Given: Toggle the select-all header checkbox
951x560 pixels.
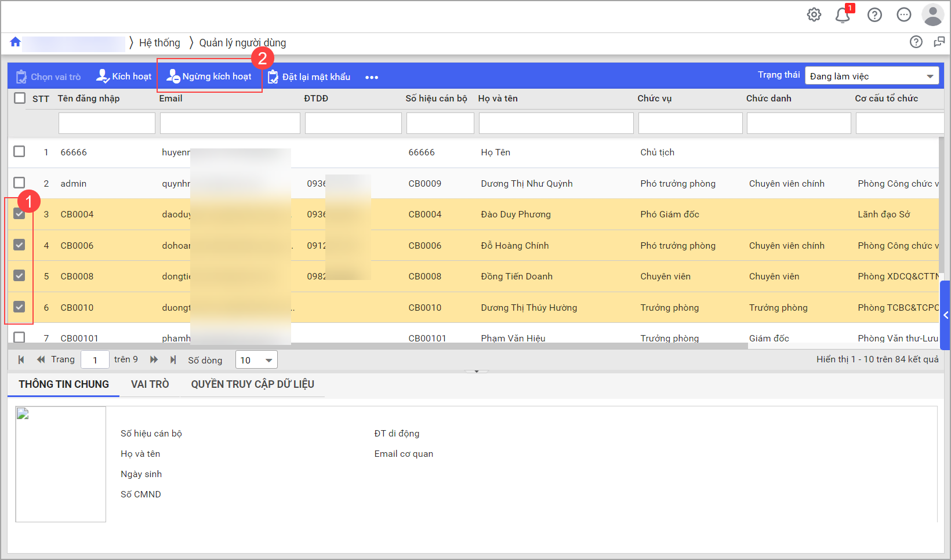Looking at the screenshot, I should pyautogui.click(x=20, y=98).
